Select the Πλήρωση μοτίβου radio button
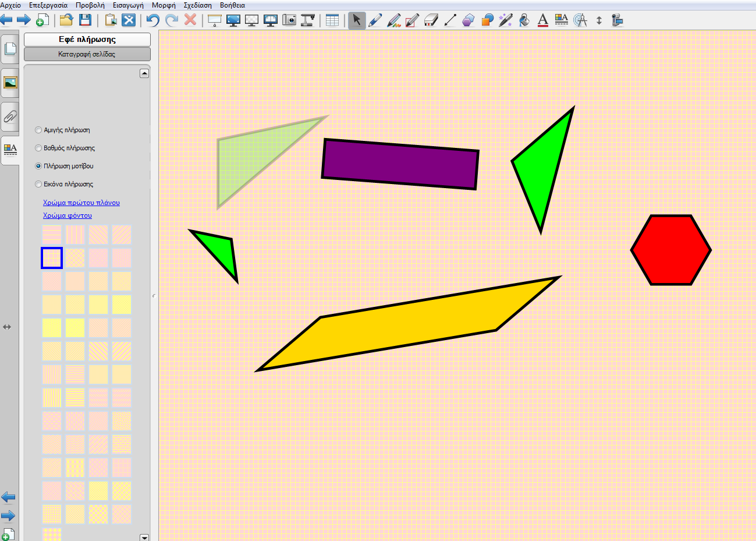This screenshot has height=541, width=756. (38, 166)
